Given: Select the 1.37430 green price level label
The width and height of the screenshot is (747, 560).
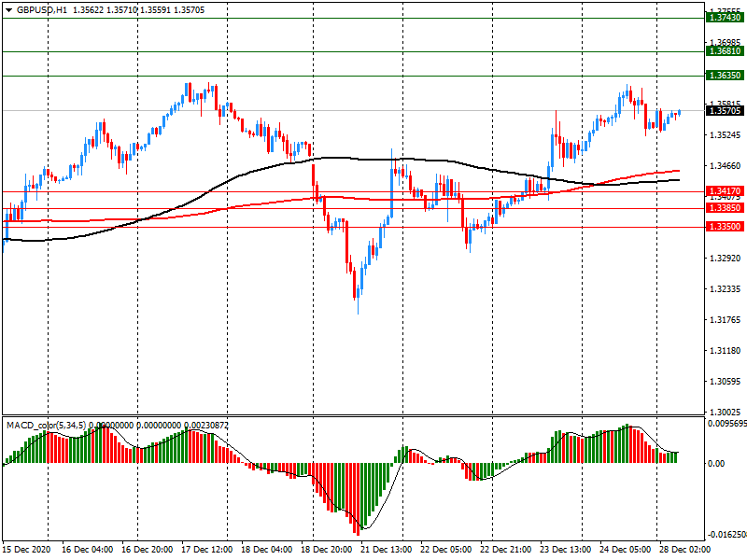Looking at the screenshot, I should [x=726, y=18].
